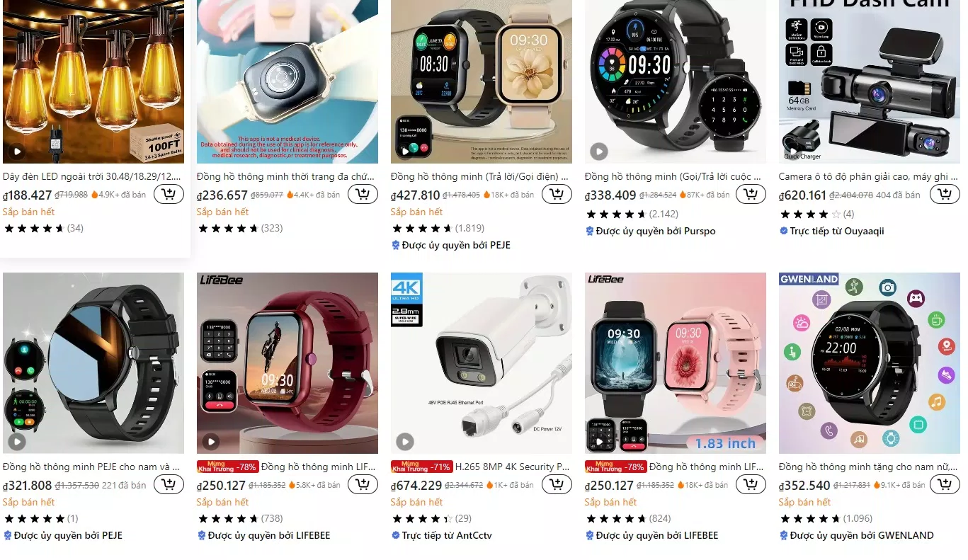
Task: Play the red LifeBee smartwatch video
Action: pos(211,442)
